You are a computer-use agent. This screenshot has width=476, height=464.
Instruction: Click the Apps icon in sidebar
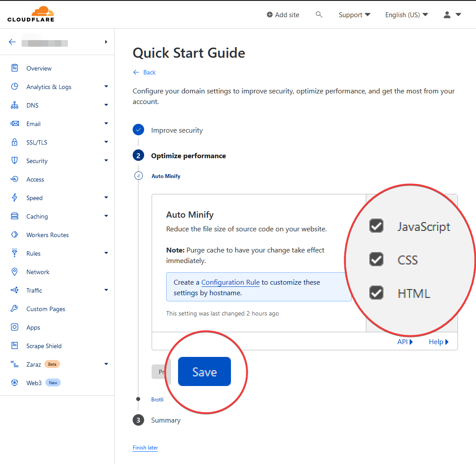pos(15,327)
